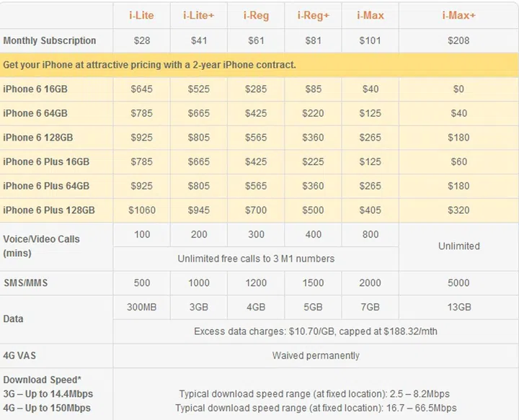This screenshot has width=519, height=420.
Task: Click the $1060 iPhone 6 Plus 128GB price
Action: click(x=141, y=210)
